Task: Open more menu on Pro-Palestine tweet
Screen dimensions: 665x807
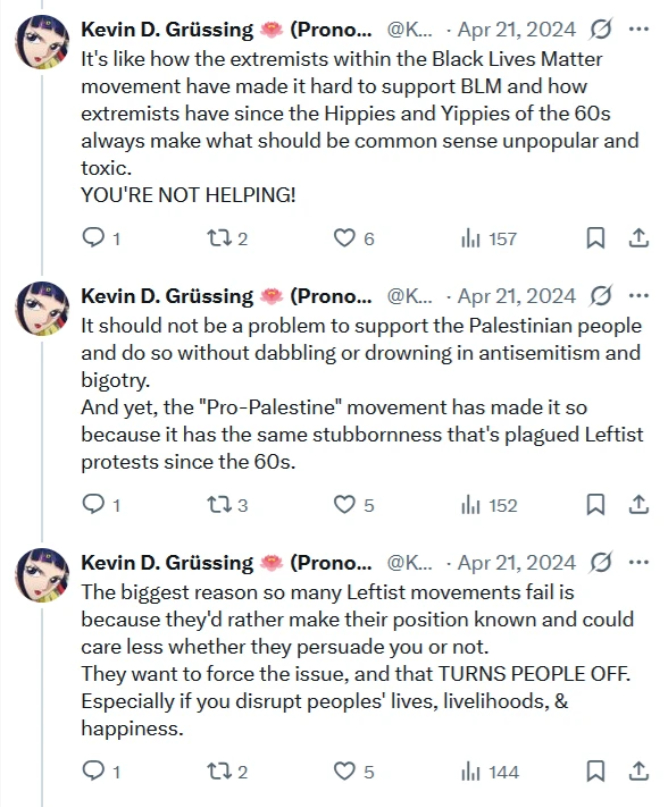Action: (637, 296)
